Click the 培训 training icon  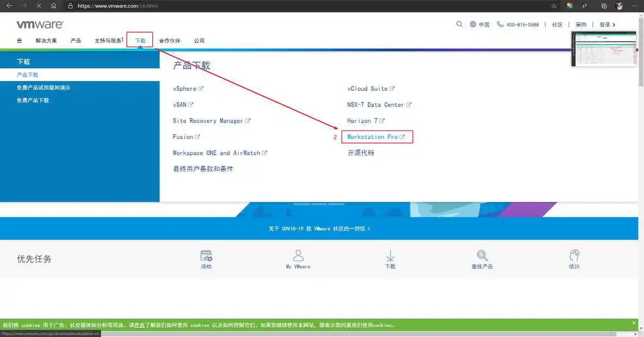(x=574, y=255)
